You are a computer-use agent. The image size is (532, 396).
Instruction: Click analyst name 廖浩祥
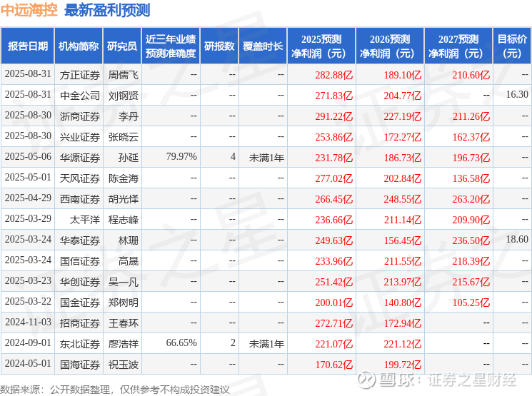click(x=123, y=344)
